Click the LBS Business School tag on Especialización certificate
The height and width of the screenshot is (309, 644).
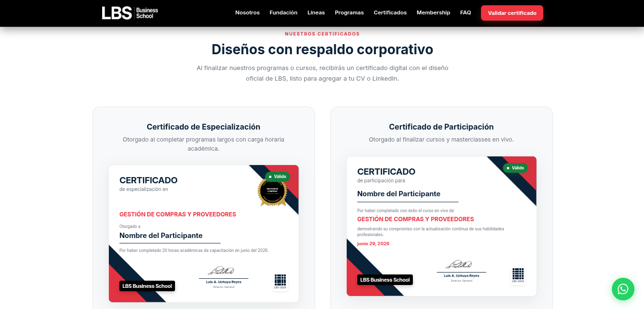pos(147,286)
